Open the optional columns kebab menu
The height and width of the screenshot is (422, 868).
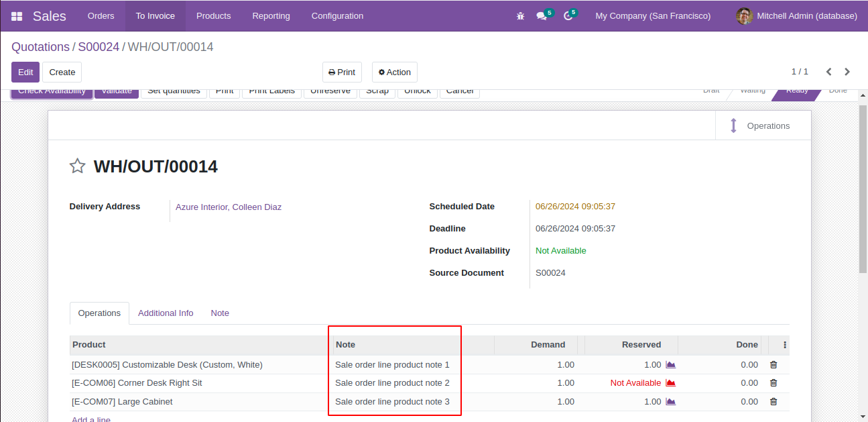coord(785,345)
